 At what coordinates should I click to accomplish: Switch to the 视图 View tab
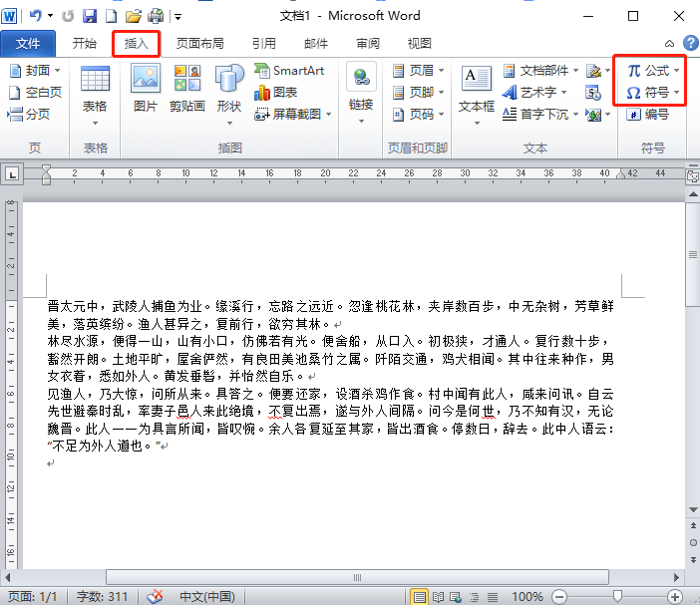pos(420,44)
